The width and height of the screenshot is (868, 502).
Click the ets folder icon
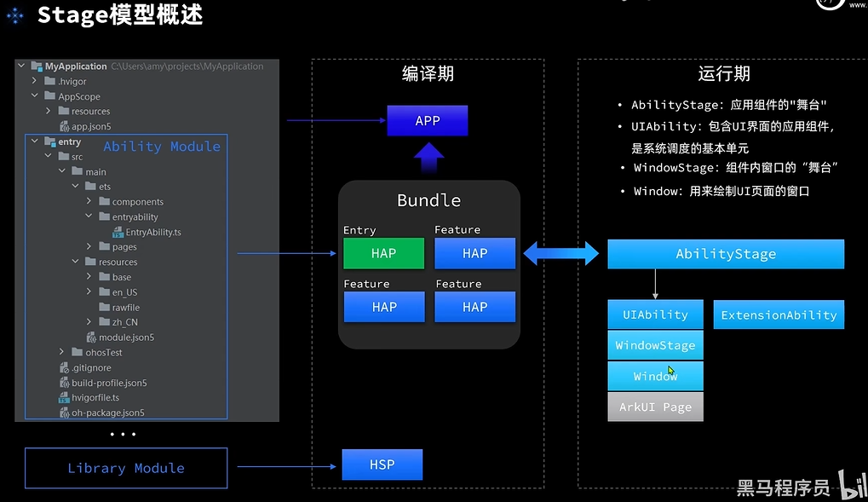click(x=91, y=186)
